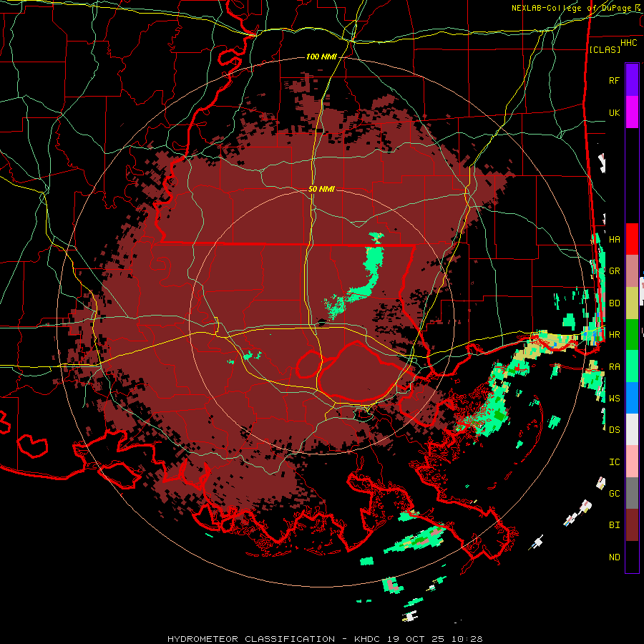The height and width of the screenshot is (644, 644).
Task: Click the ND legend label
Action: coord(614,557)
